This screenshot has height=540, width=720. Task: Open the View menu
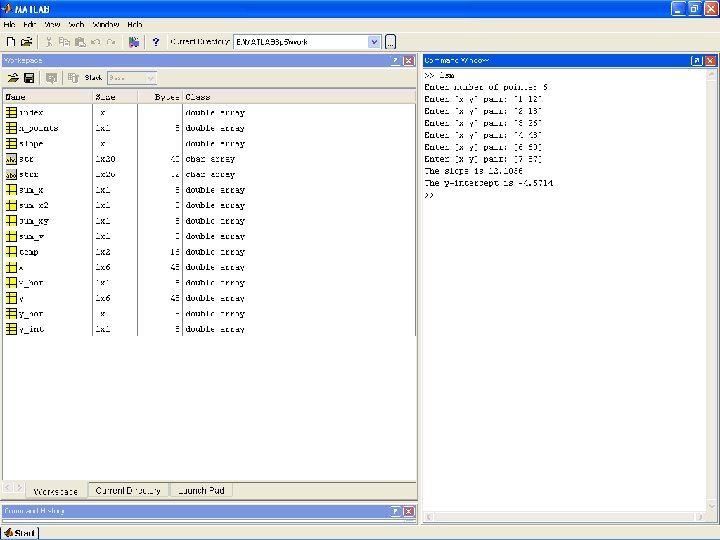coord(52,24)
